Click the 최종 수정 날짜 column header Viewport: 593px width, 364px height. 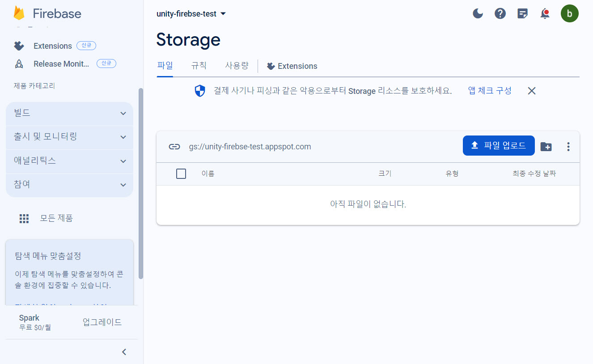click(x=534, y=174)
